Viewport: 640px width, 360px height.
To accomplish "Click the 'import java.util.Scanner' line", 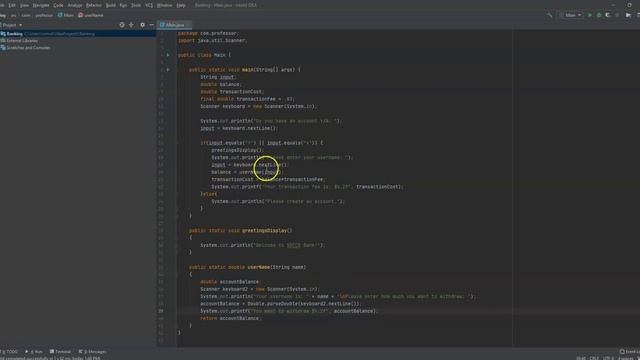I will (212, 40).
